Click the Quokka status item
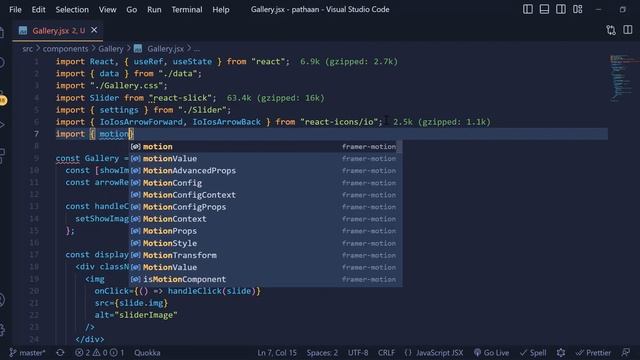 click(147, 353)
